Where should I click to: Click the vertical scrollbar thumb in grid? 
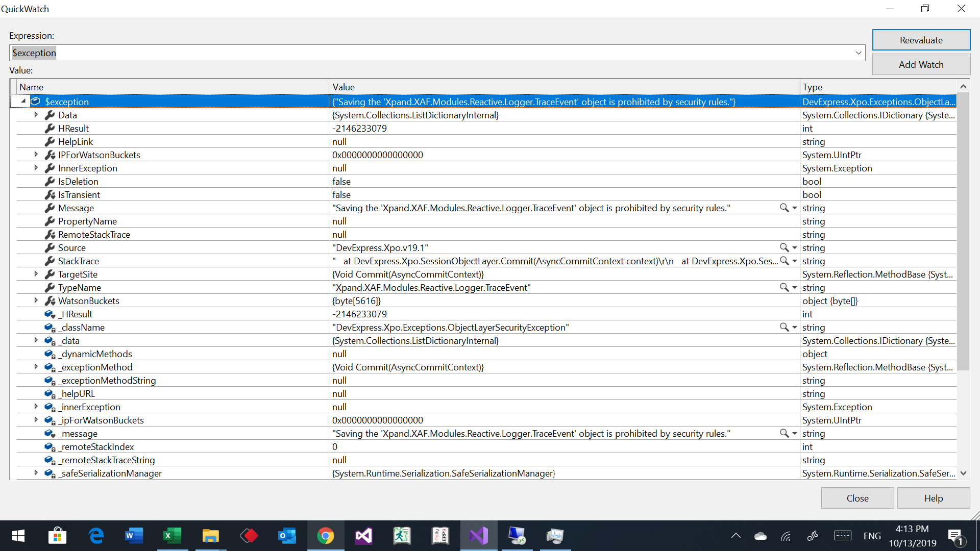coord(963,232)
